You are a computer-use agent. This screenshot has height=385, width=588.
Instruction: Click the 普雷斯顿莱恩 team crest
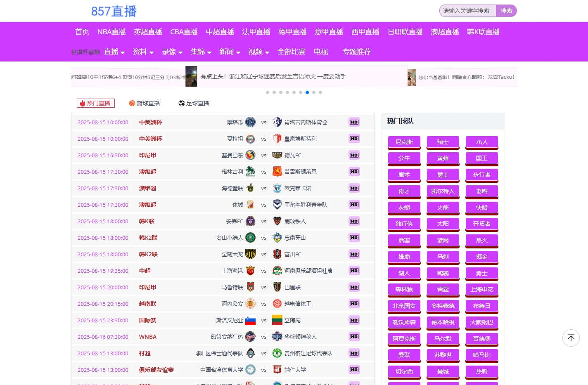pos(277,172)
